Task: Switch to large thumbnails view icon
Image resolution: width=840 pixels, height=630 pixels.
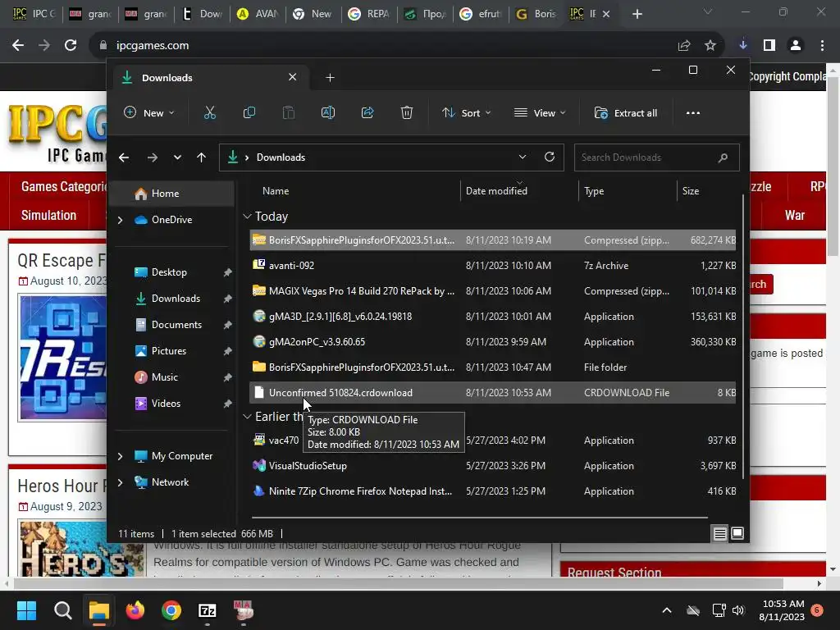Action: [737, 533]
